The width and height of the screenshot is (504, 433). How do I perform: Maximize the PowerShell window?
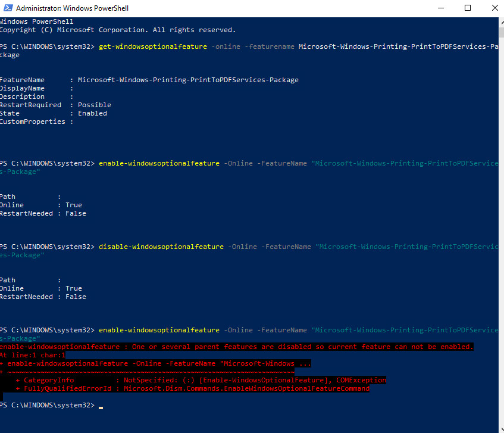(468, 8)
